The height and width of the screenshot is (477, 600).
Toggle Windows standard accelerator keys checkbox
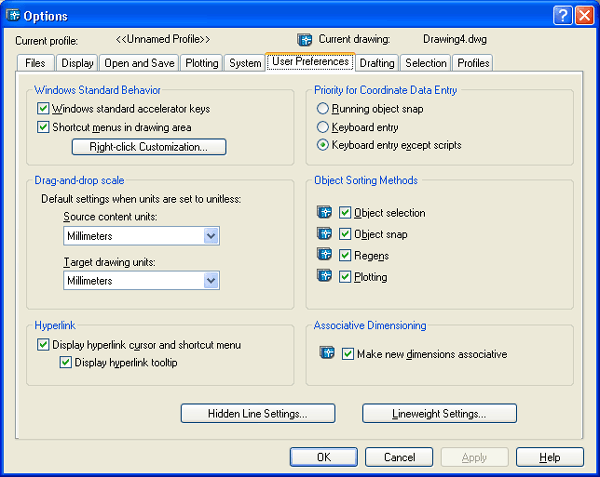point(44,108)
